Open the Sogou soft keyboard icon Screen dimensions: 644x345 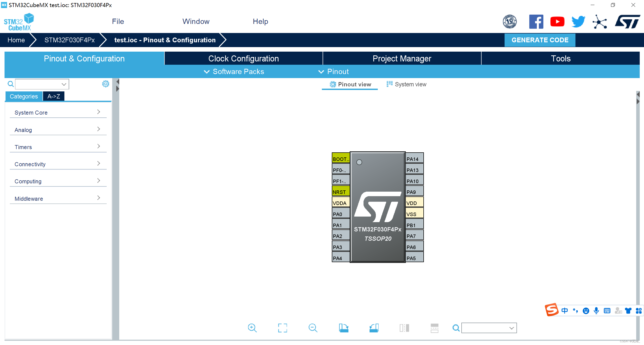(607, 311)
